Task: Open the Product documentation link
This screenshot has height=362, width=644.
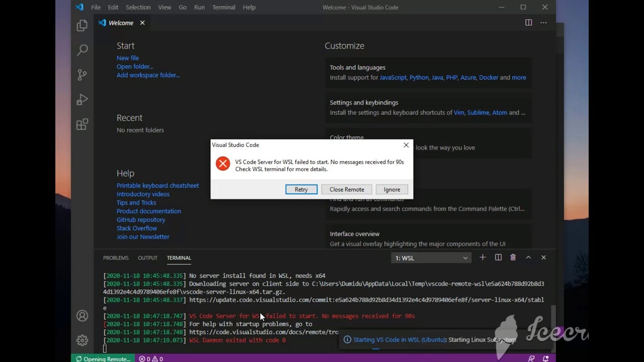Action: coord(149,211)
